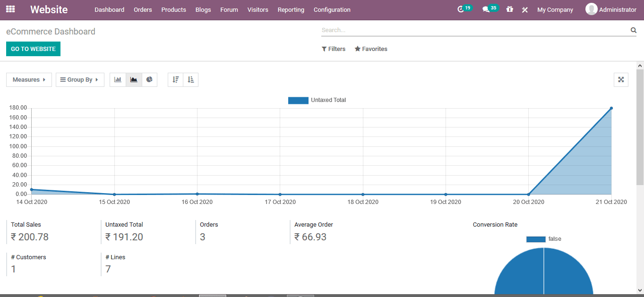Click the search magnifier icon
644x297 pixels.
634,30
